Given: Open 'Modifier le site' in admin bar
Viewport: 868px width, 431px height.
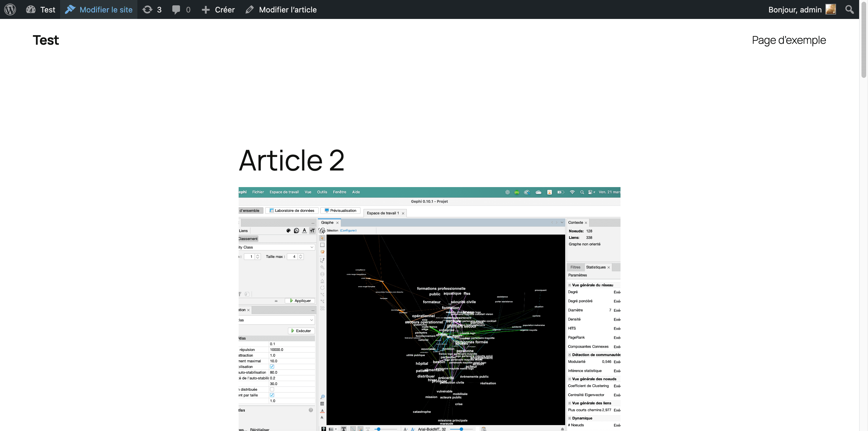Looking at the screenshot, I should [x=99, y=9].
